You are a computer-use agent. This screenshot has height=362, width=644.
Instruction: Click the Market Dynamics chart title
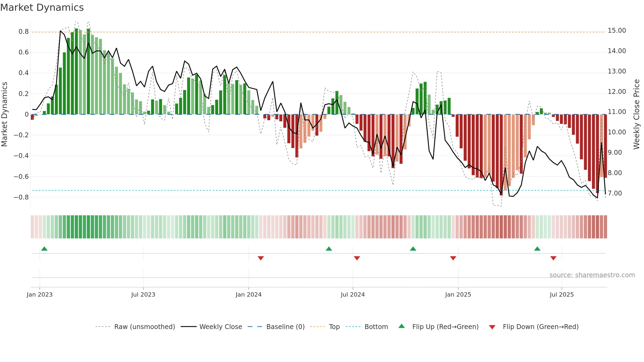(x=42, y=8)
